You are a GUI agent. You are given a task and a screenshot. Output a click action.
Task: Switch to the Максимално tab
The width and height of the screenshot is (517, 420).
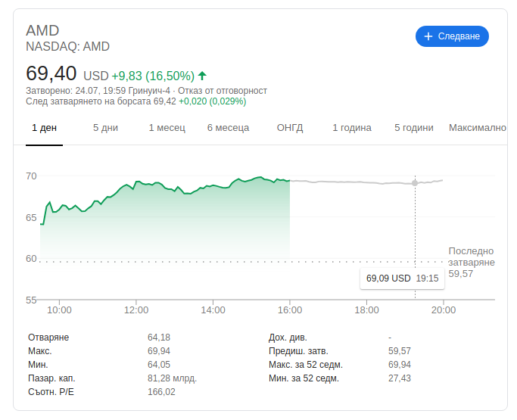(x=477, y=128)
